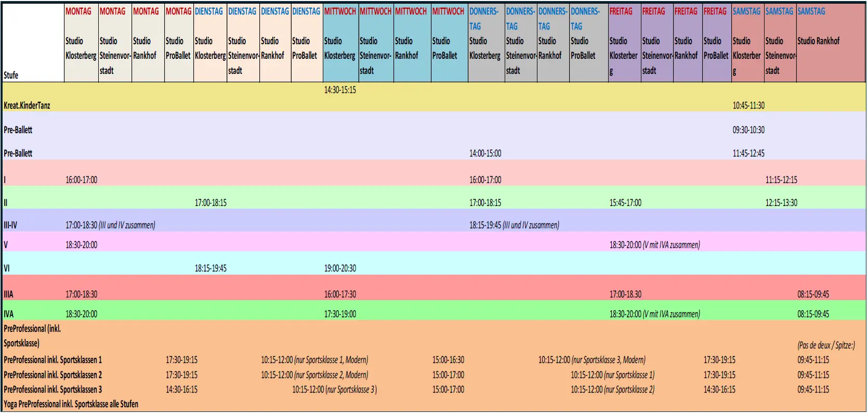The width and height of the screenshot is (868, 413).
Task: Select the 10:45-11:30 Saturday KinderTanz slot
Action: 748,106
